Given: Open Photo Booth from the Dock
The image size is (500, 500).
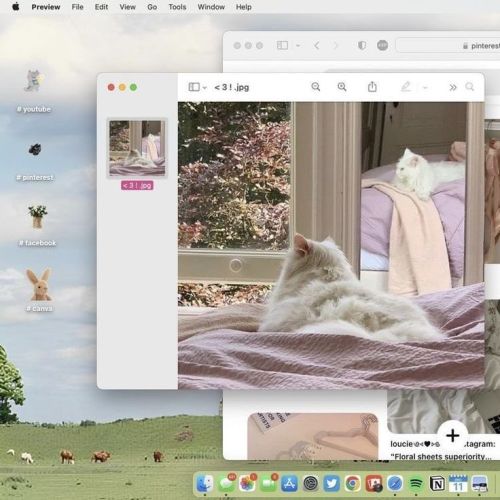Looking at the screenshot, I should coord(374,484).
